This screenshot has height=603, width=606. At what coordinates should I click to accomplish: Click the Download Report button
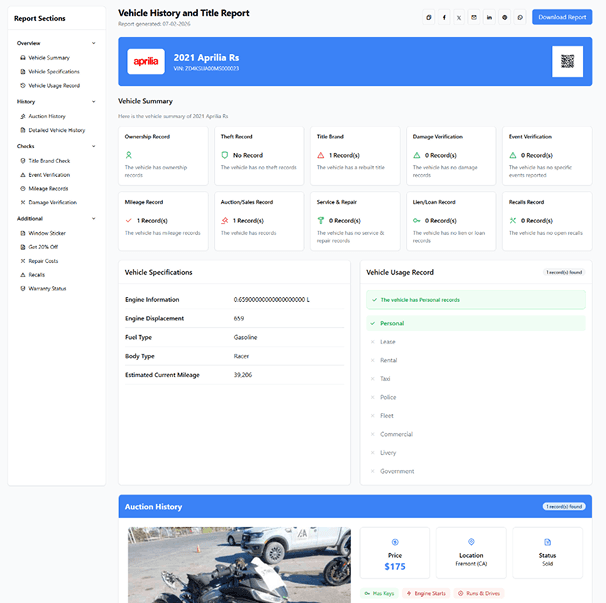(562, 17)
